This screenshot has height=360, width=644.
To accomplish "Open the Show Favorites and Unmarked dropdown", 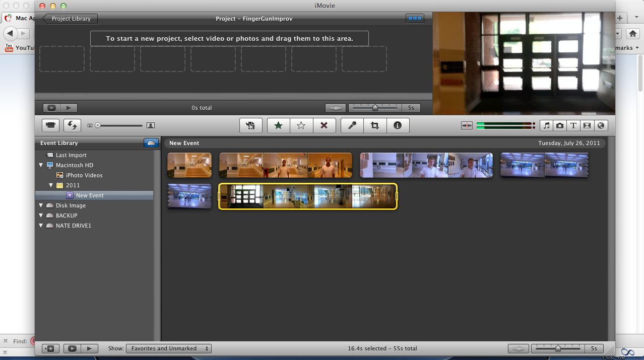I will (168, 348).
